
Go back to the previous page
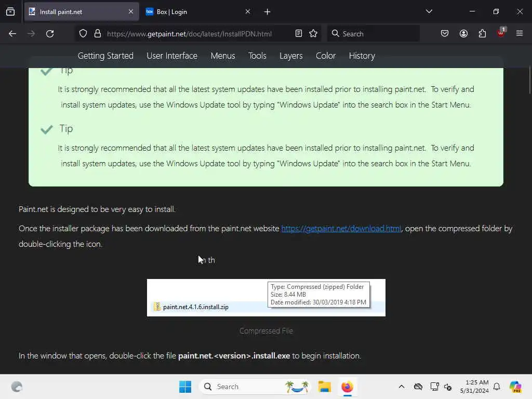pos(12,34)
